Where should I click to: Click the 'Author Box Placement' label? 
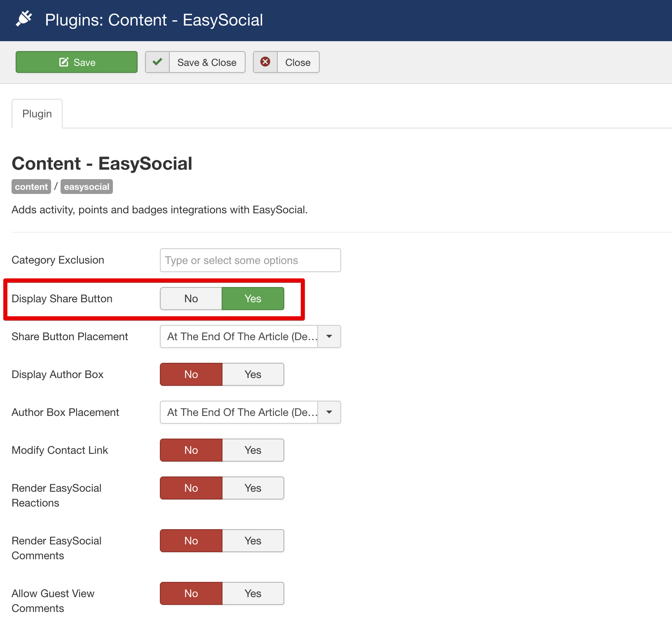pyautogui.click(x=65, y=412)
